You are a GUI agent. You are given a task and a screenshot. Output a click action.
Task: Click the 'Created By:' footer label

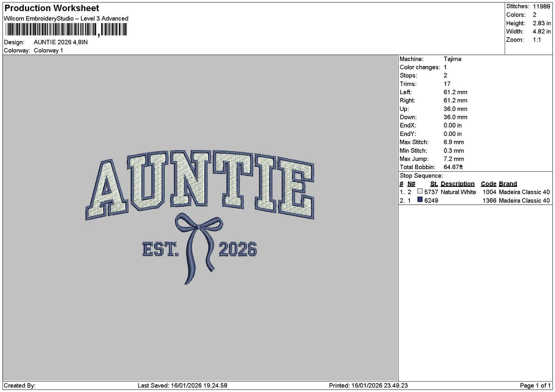click(x=20, y=385)
